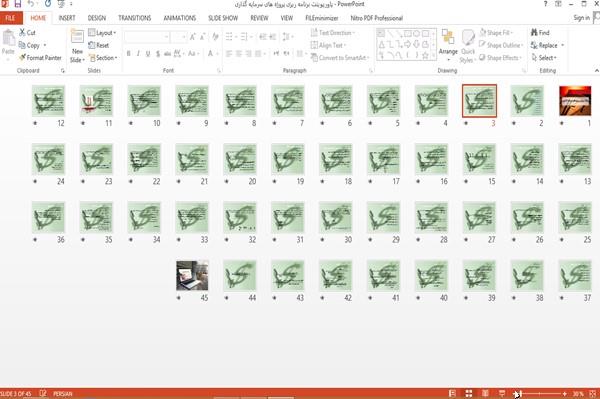Switch to the ANIMATIONS tab

tap(180, 18)
